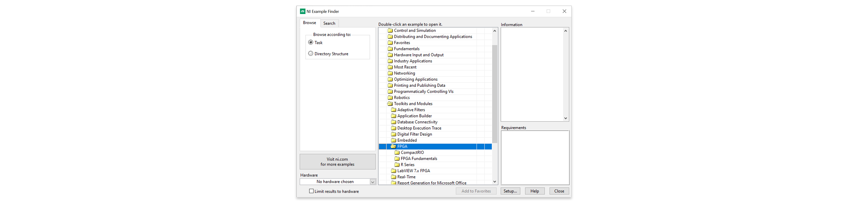Select the Directory Structure radio button
The width and height of the screenshot is (868, 203).
click(311, 53)
